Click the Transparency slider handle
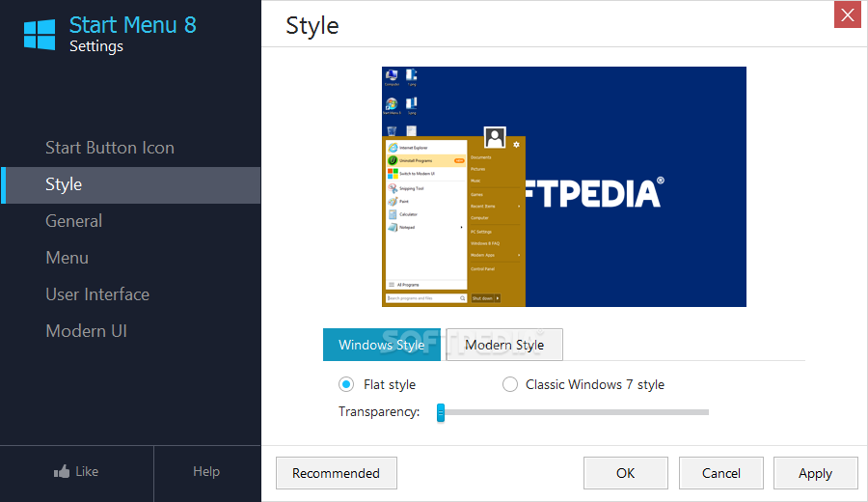This screenshot has width=868, height=502. pyautogui.click(x=441, y=412)
